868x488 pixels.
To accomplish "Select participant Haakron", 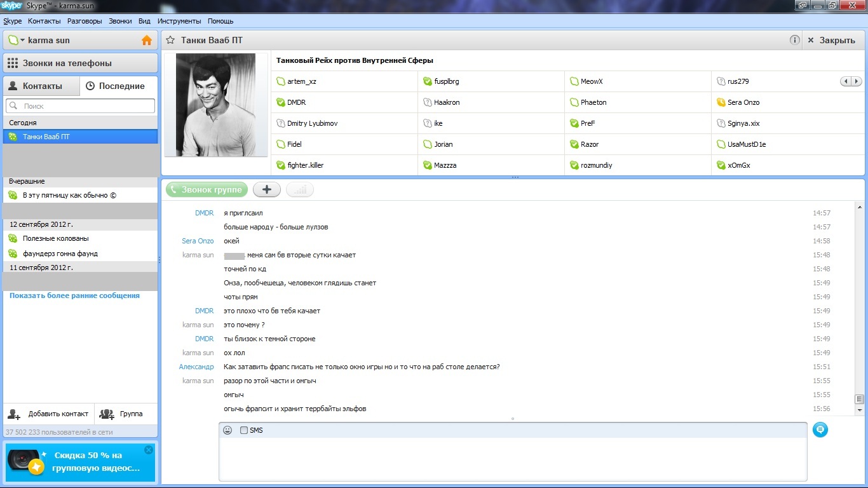I will point(447,102).
